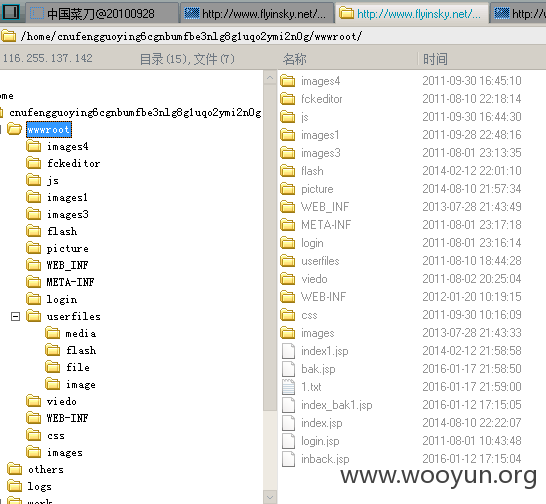546x504 pixels.
Task: Click the tree panel scrollbar thumb
Action: (x=270, y=248)
